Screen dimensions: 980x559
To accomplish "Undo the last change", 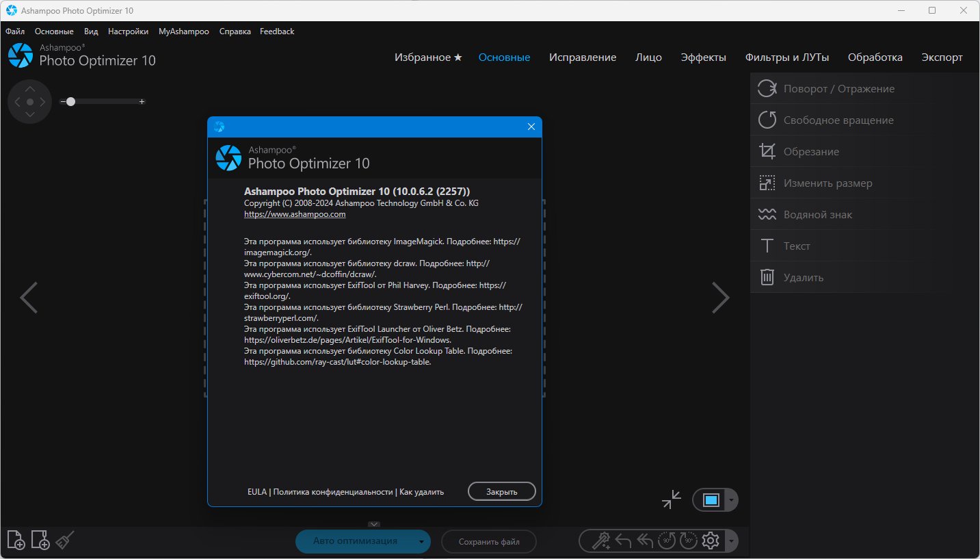I will point(623,541).
